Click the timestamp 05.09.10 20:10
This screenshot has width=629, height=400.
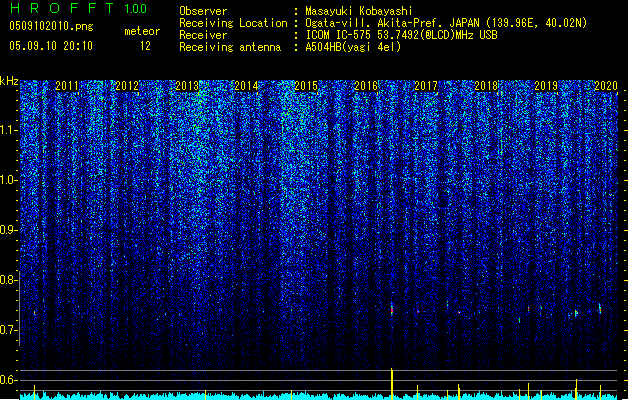point(51,46)
